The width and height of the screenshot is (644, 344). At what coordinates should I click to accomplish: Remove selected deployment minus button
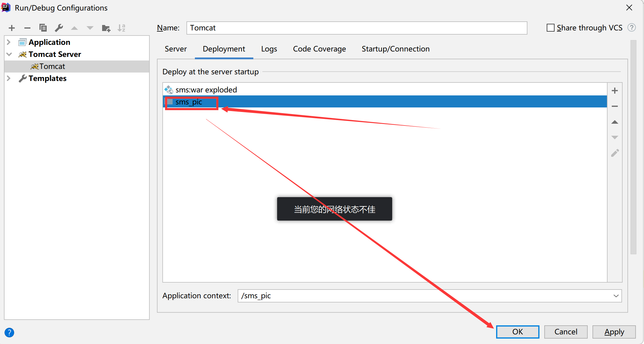coord(615,106)
